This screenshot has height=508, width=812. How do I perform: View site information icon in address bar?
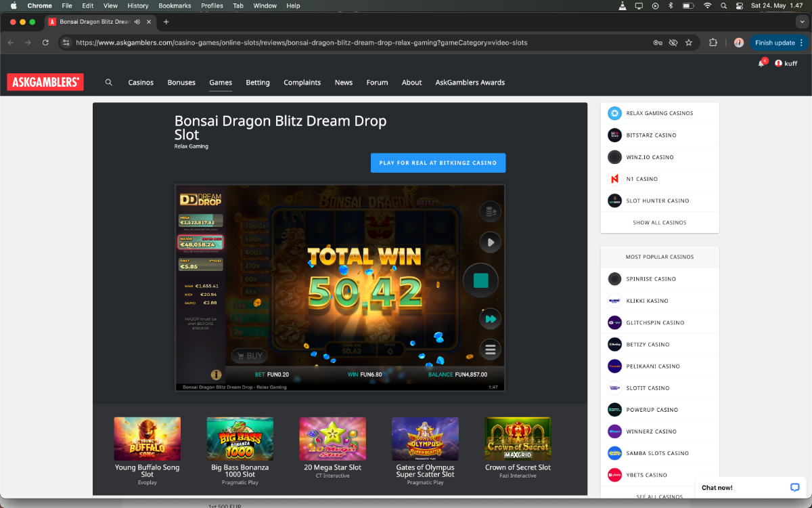[x=66, y=43]
